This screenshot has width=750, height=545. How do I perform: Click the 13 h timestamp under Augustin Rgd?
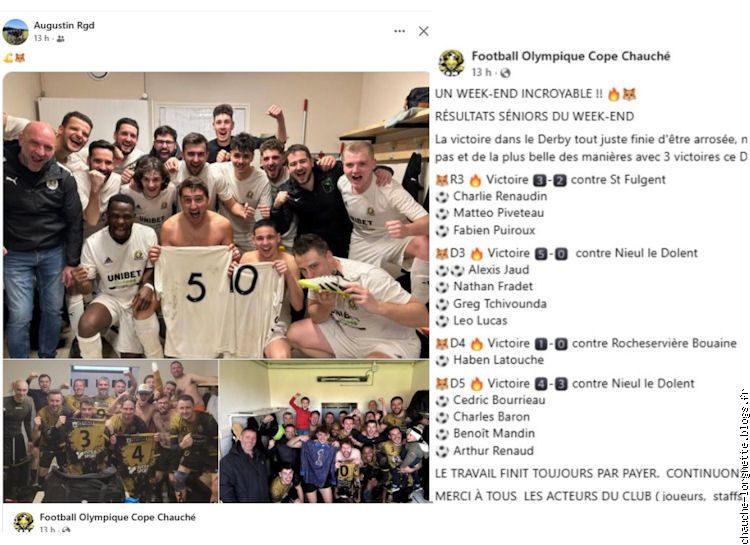tap(42, 38)
